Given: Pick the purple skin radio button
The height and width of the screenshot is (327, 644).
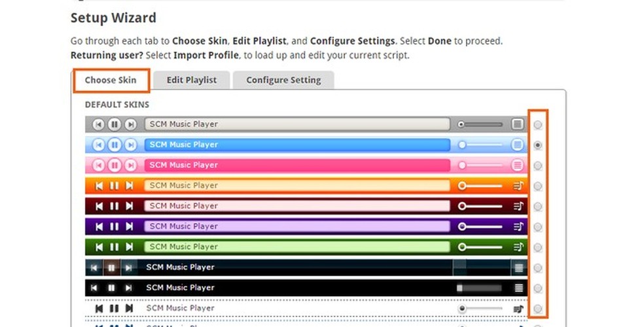Looking at the screenshot, I should point(537,227).
